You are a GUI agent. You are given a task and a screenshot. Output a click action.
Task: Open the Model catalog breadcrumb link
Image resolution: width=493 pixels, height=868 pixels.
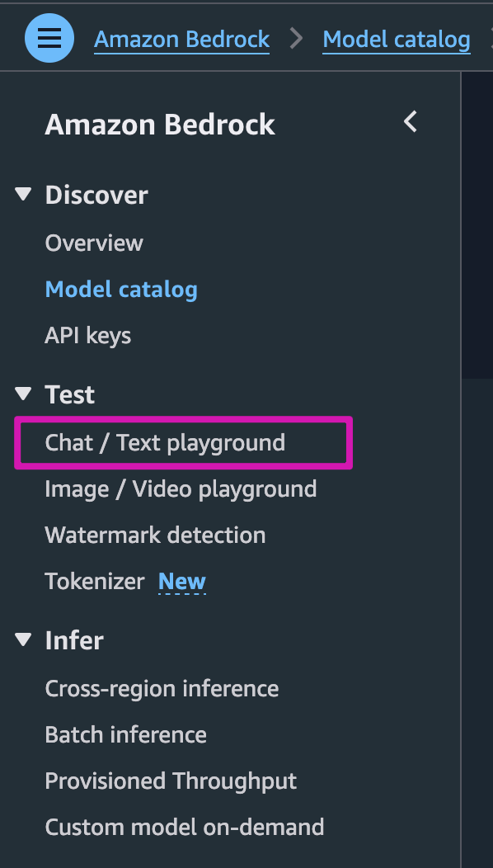click(397, 39)
